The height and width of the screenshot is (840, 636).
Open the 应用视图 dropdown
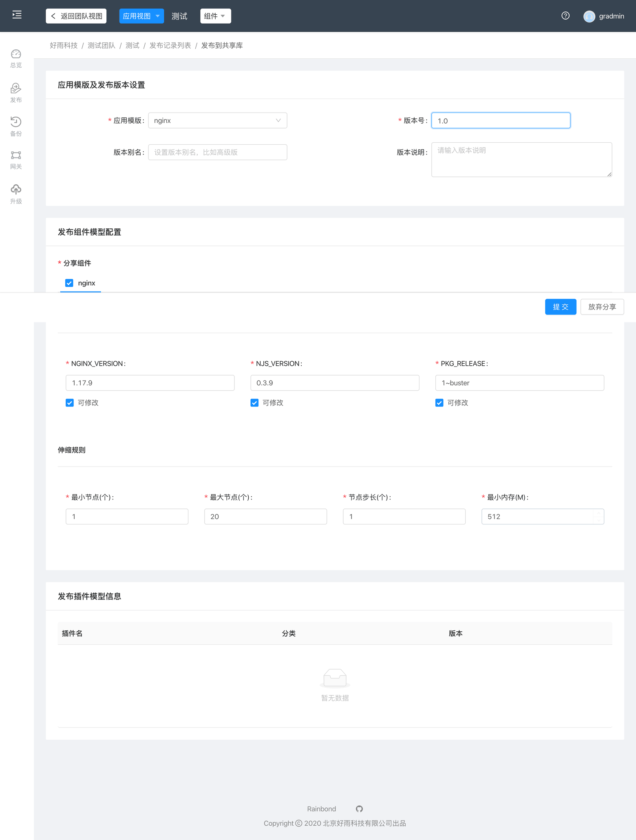pos(141,16)
